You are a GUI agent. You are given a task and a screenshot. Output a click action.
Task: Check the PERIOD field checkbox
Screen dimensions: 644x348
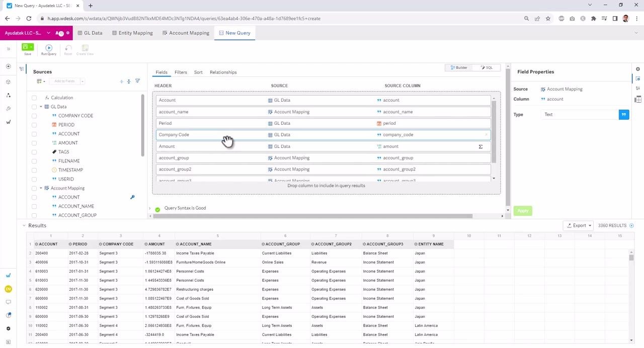click(x=34, y=125)
